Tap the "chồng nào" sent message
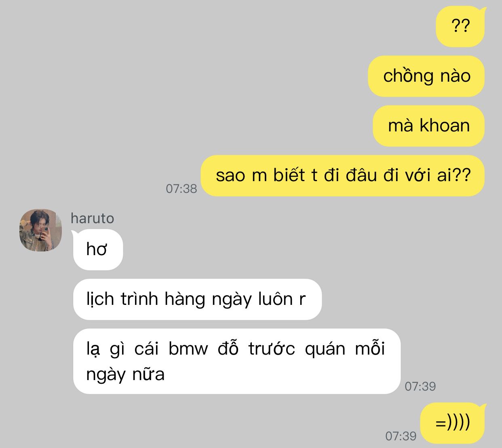Image resolution: width=502 pixels, height=448 pixels. 426,76
